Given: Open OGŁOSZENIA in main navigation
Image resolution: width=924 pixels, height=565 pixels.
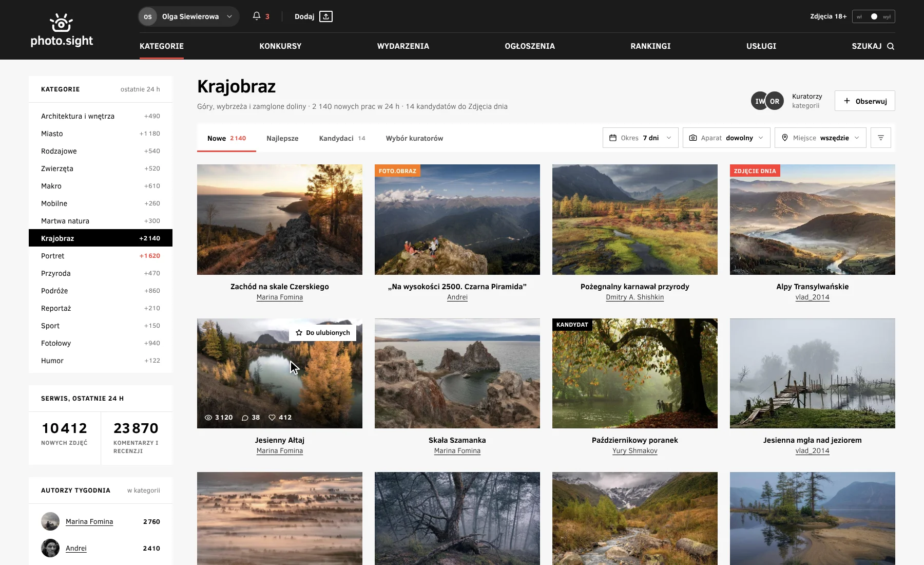Looking at the screenshot, I should 530,46.
